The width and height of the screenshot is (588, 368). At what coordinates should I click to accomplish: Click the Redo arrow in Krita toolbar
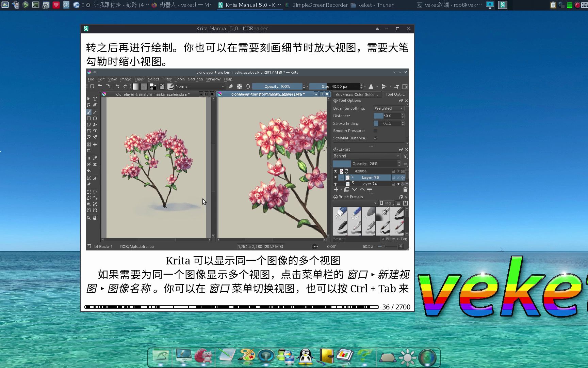(125, 87)
